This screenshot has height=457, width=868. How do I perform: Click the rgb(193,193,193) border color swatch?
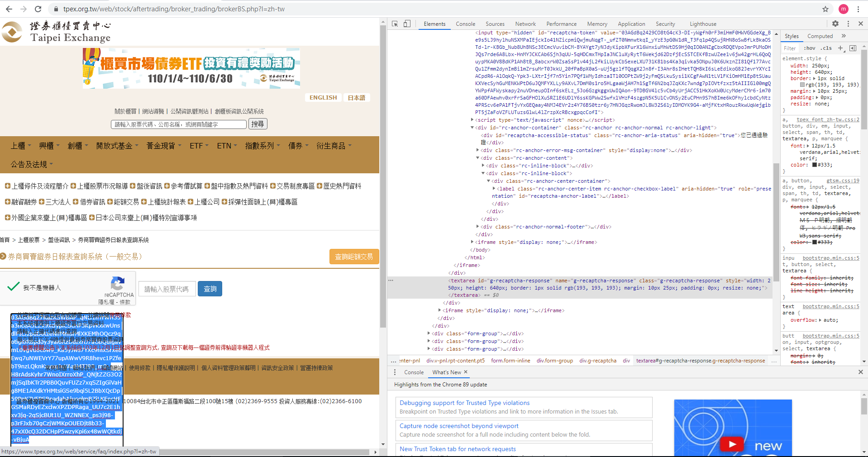coord(802,85)
